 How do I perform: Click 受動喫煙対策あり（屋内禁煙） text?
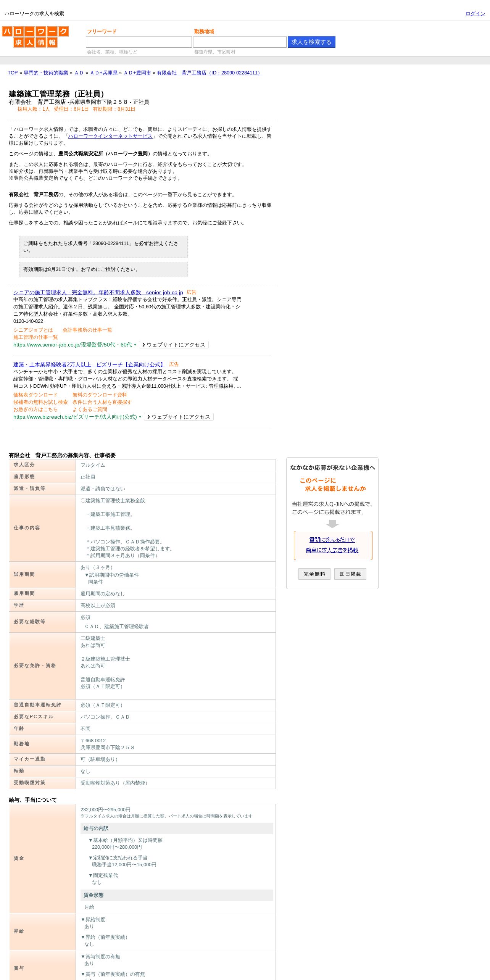tap(115, 783)
